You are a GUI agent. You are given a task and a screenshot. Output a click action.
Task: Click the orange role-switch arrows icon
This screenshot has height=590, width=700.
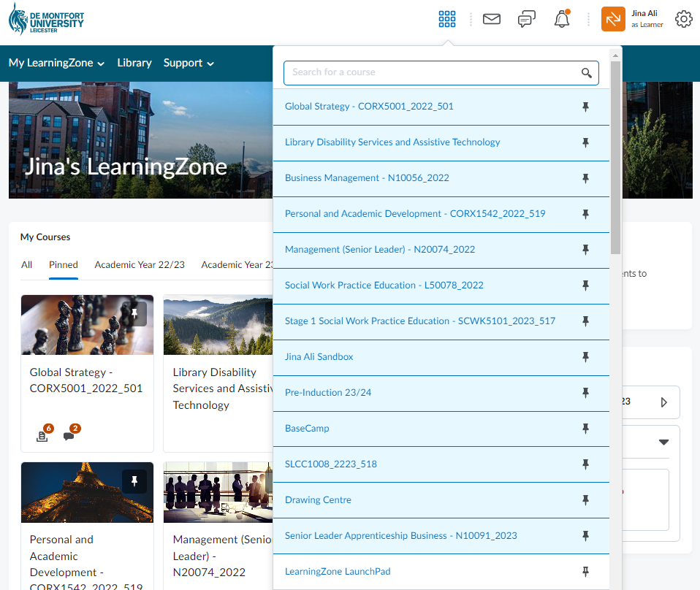613,19
